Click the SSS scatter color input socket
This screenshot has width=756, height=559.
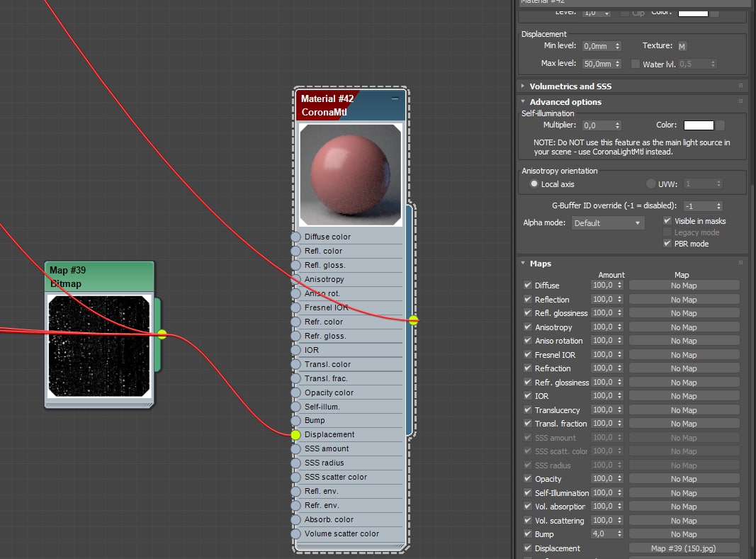point(295,477)
